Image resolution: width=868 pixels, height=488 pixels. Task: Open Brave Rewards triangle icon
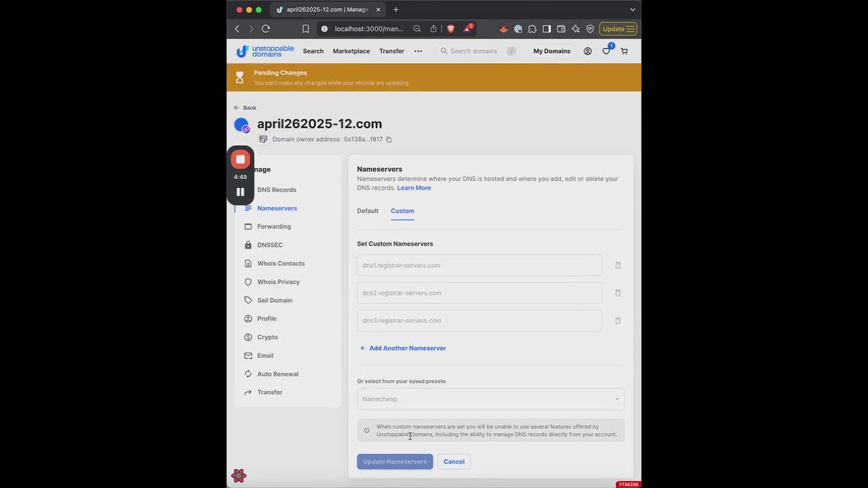coord(468,28)
